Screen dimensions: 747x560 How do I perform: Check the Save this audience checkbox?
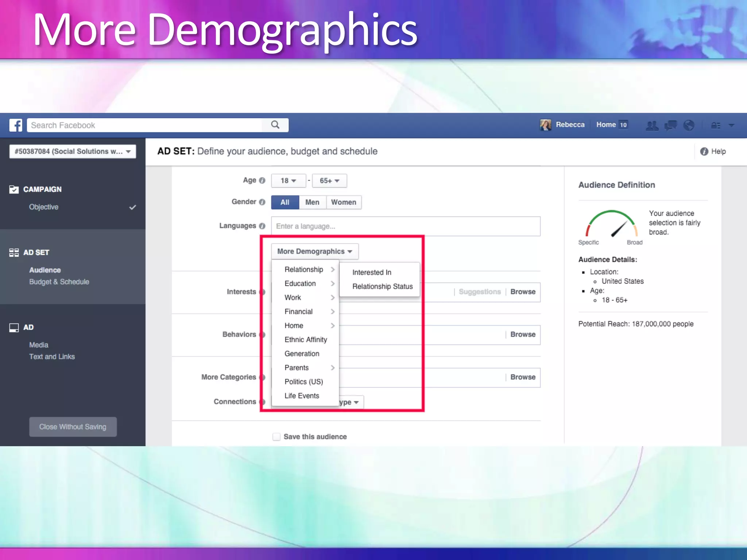pos(276,437)
